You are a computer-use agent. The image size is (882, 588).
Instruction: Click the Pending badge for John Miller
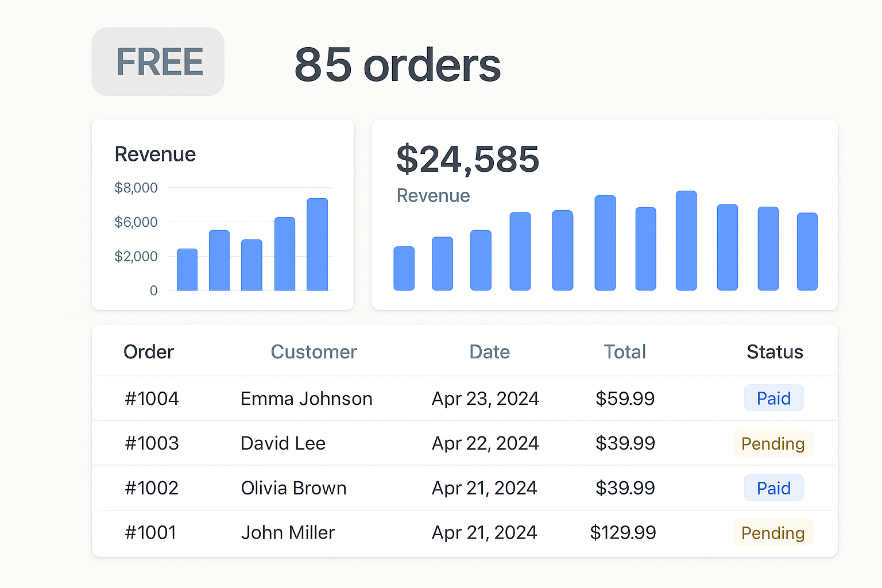773,533
